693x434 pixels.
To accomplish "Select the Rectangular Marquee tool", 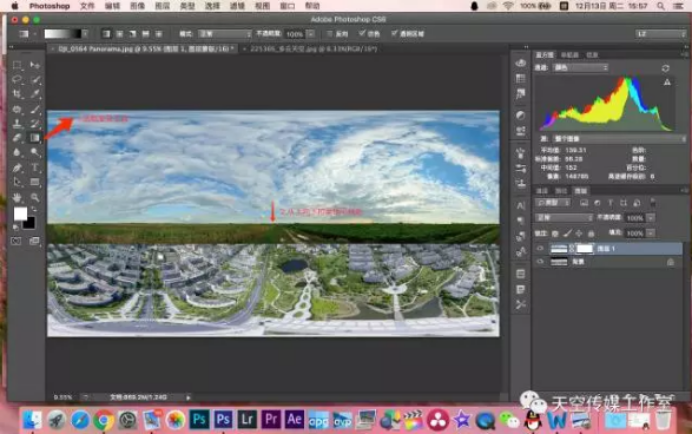I will click(18, 65).
